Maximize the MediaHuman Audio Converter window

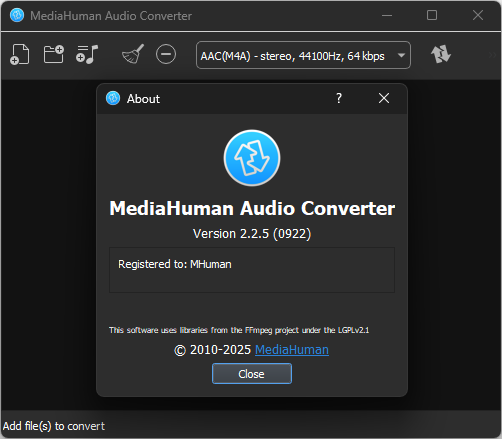click(x=432, y=15)
